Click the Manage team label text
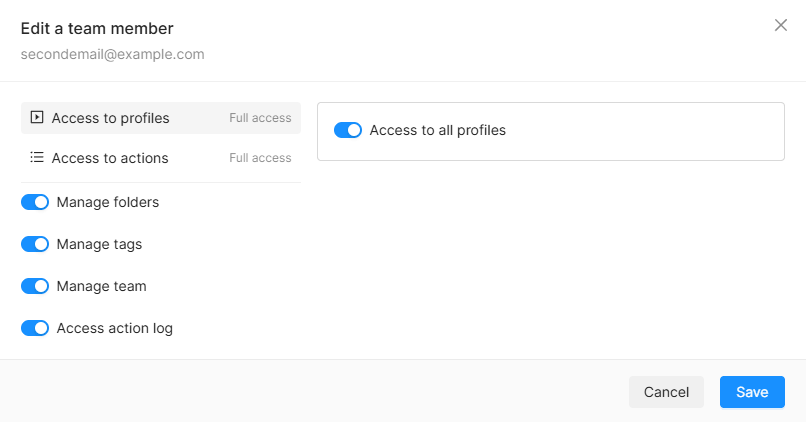806x422 pixels. coord(101,286)
